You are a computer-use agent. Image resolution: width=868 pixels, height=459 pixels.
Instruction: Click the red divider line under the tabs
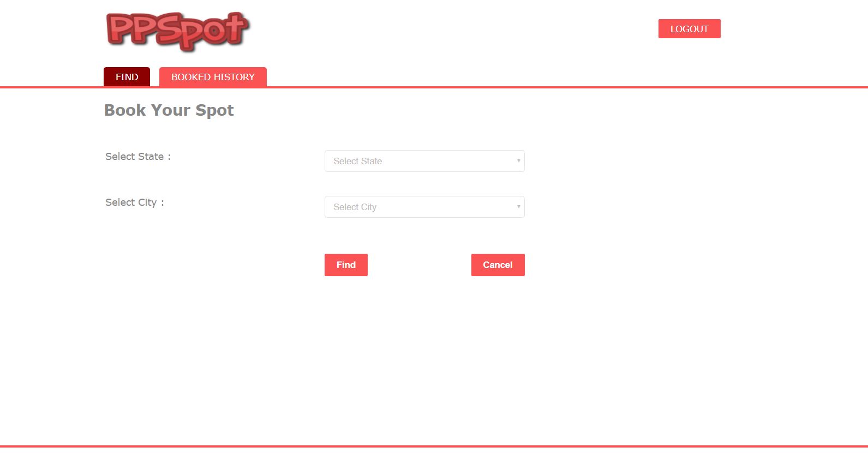tap(434, 87)
